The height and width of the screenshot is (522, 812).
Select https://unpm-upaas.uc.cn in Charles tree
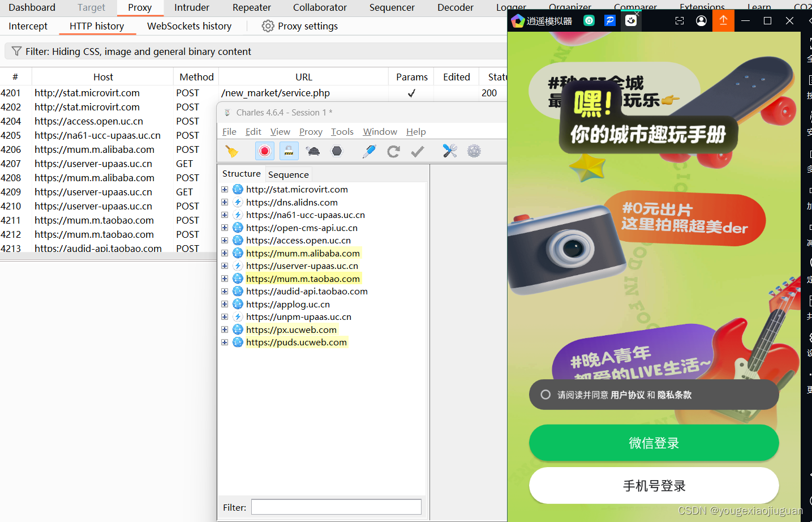click(299, 316)
